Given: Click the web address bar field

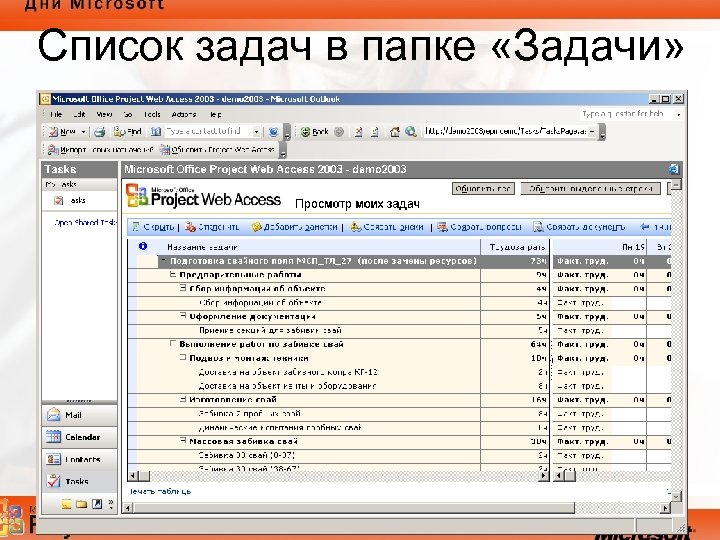Looking at the screenshot, I should 505,132.
